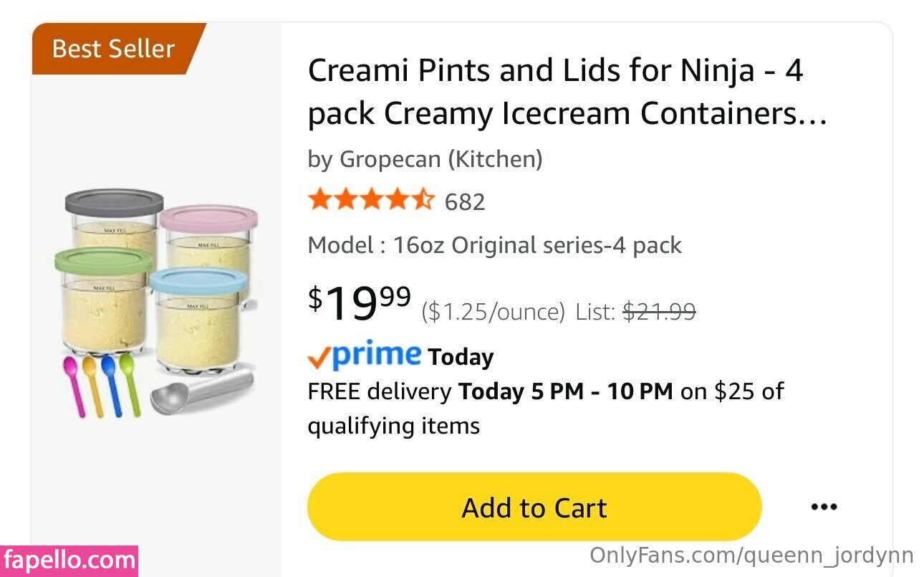Open the product image thumbnail

(x=158, y=305)
